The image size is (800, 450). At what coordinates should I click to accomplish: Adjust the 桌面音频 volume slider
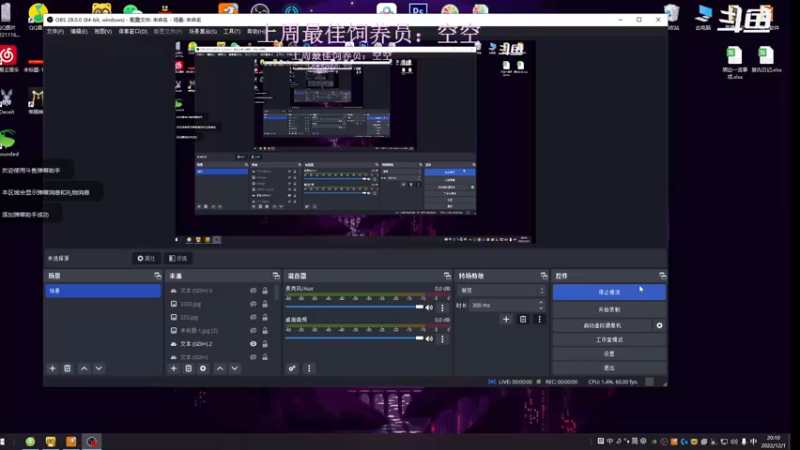(354, 338)
